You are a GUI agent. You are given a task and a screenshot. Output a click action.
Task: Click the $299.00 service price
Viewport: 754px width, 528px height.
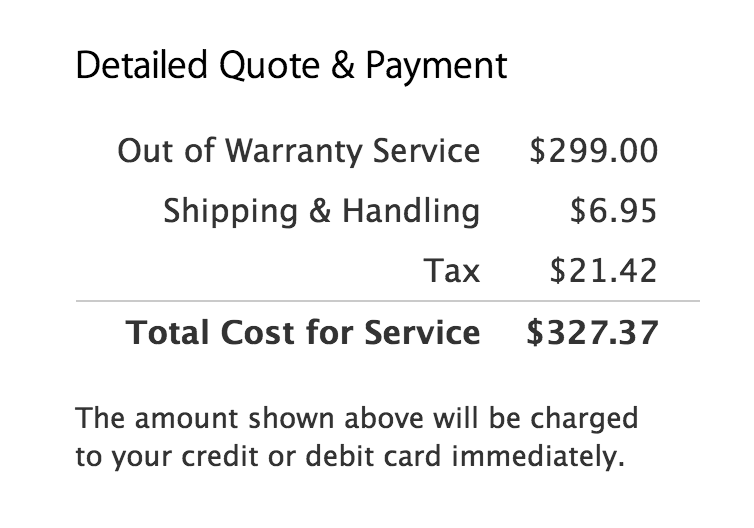(x=593, y=151)
